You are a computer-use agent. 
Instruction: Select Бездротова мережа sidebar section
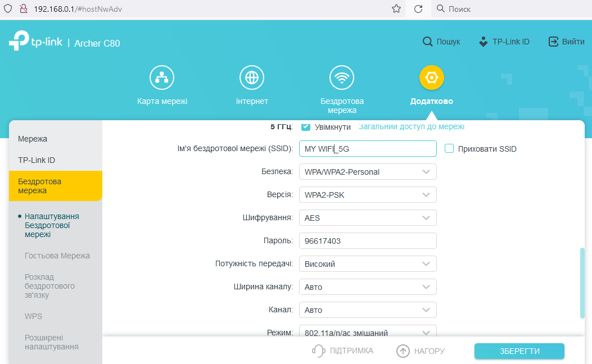point(56,186)
